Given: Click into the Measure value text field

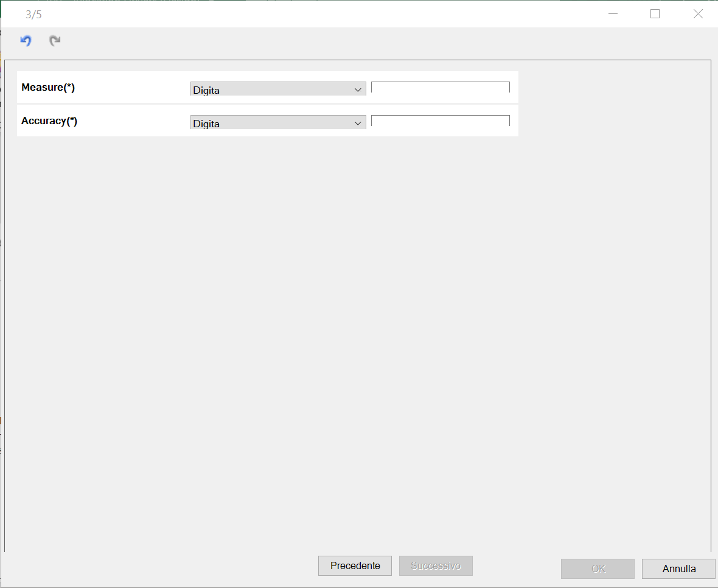Looking at the screenshot, I should pyautogui.click(x=440, y=88).
